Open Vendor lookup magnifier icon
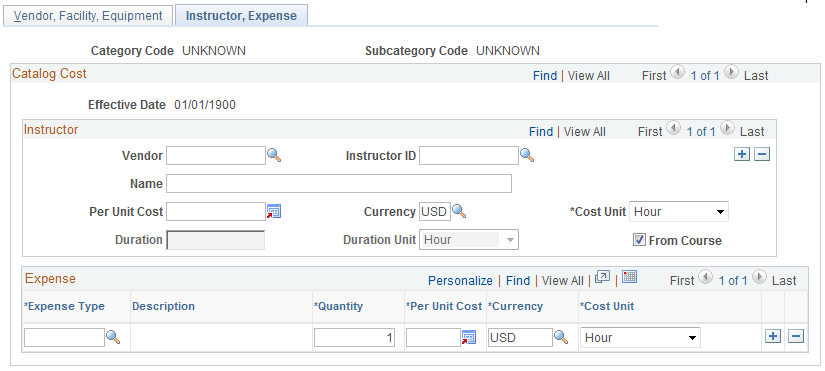Screen dimensions: 825x371 point(274,155)
